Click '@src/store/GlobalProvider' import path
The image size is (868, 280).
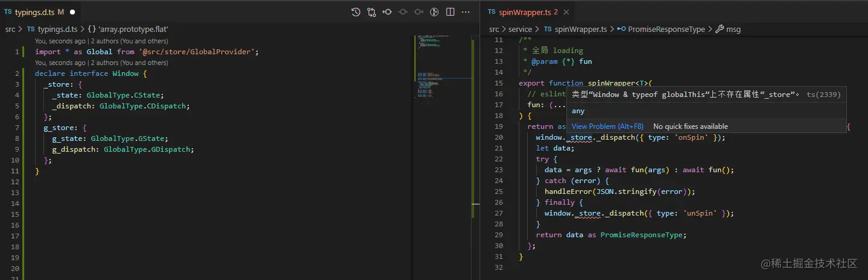[196, 52]
